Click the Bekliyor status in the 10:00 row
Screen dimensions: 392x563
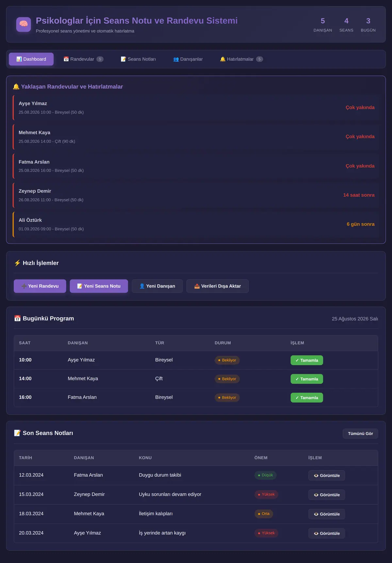point(227,360)
